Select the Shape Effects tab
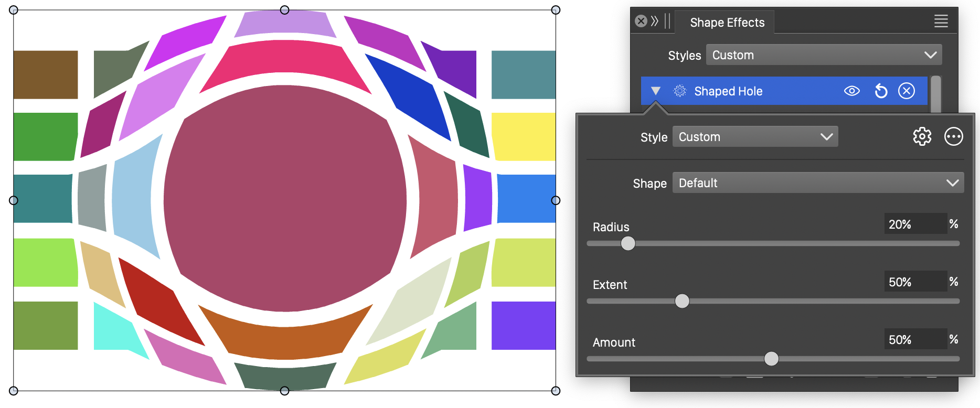 tap(727, 23)
